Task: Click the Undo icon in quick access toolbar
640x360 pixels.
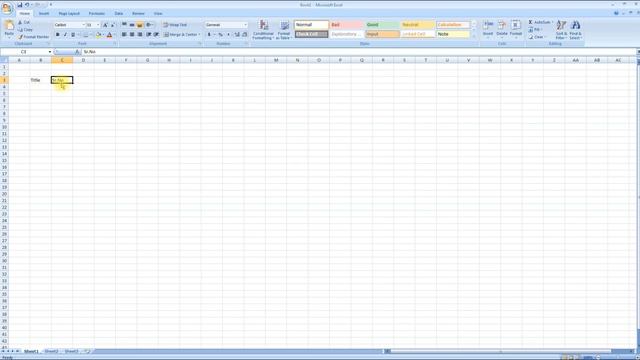Action: point(27,5)
